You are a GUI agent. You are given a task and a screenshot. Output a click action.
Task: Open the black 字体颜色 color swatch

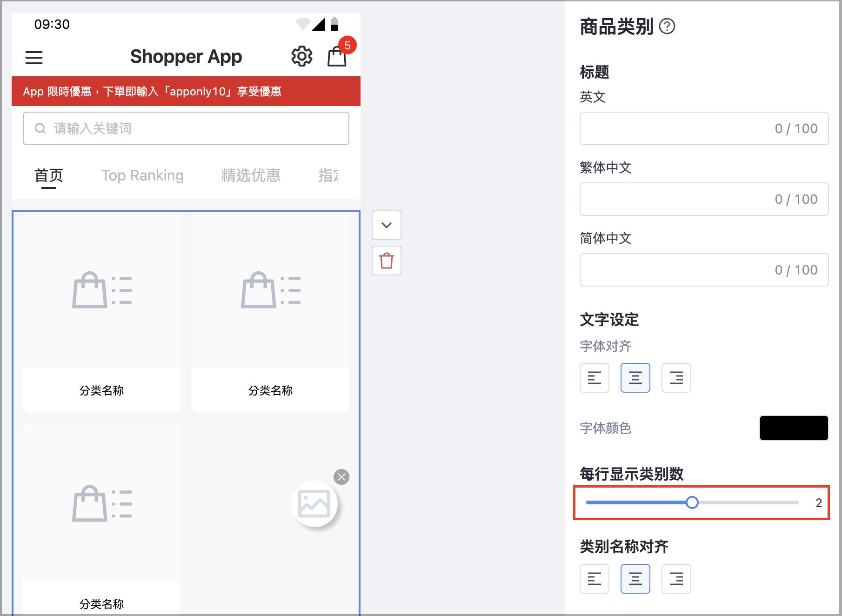pos(794,428)
